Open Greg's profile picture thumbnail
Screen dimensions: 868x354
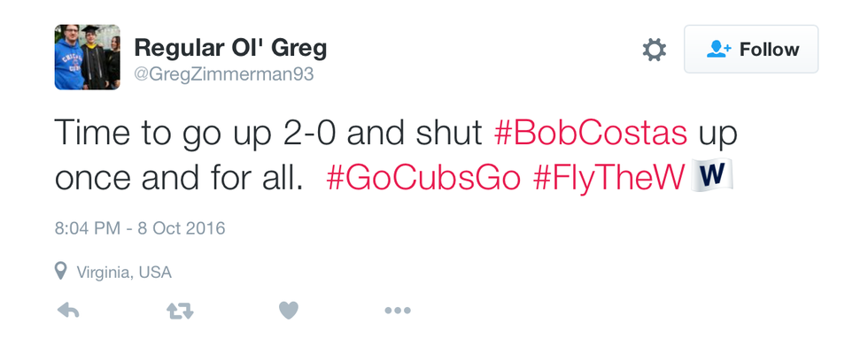[87, 57]
